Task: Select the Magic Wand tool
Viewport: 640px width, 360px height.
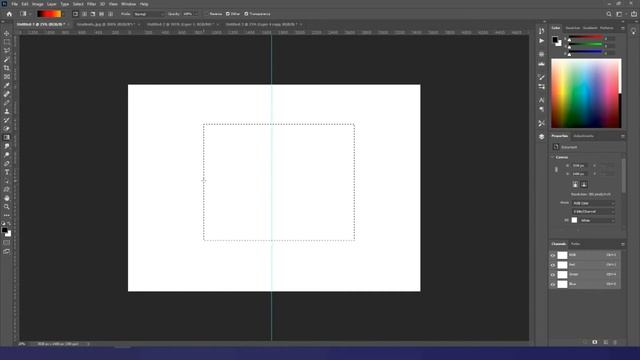Action: click(7, 59)
